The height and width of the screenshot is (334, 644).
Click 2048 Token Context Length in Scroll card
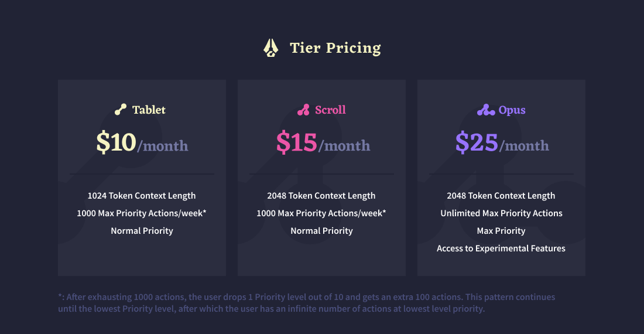pos(321,196)
